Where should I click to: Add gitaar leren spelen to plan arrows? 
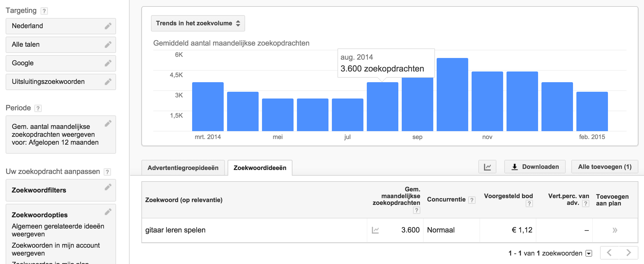(x=615, y=230)
